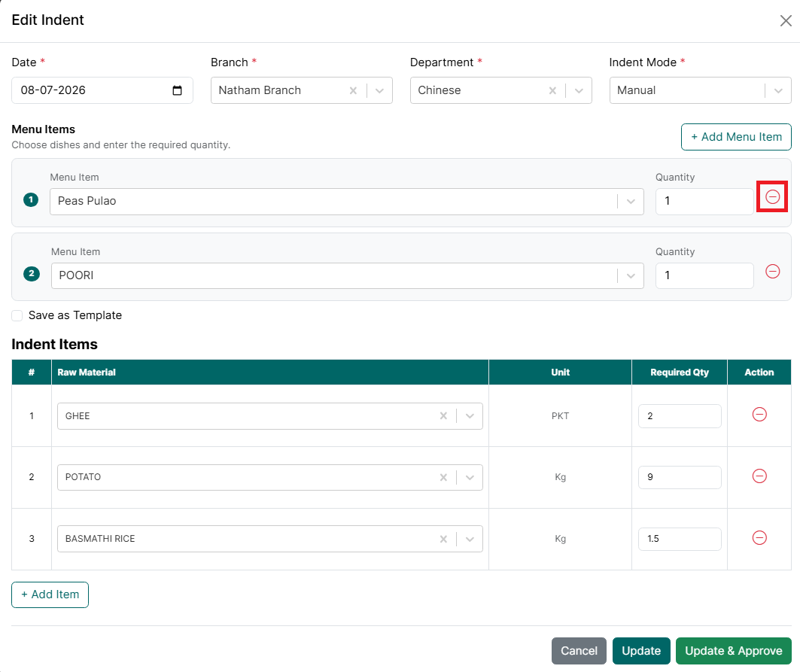Click the step badge number 1
Image resolution: width=800 pixels, height=672 pixels.
[x=31, y=199]
